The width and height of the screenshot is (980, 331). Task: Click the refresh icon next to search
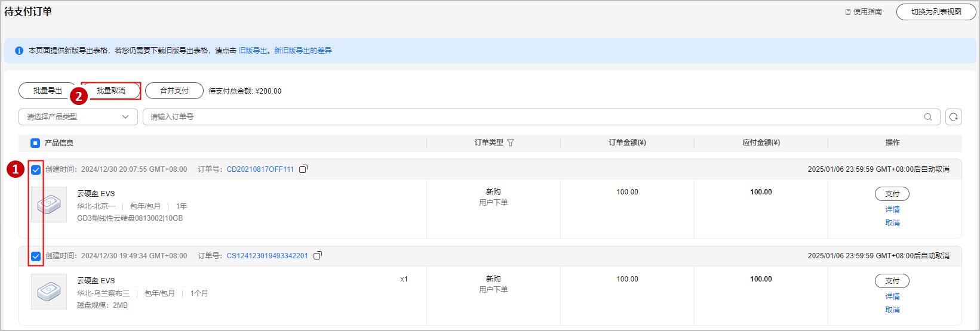pyautogui.click(x=954, y=117)
